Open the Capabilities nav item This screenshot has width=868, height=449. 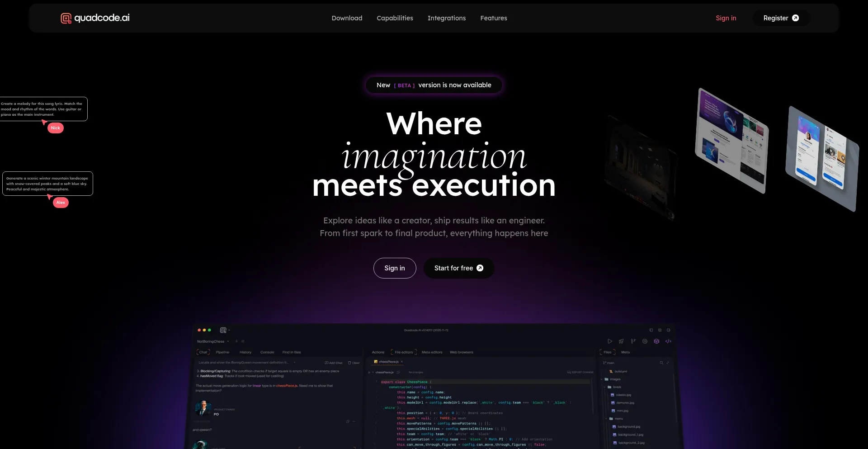point(395,18)
